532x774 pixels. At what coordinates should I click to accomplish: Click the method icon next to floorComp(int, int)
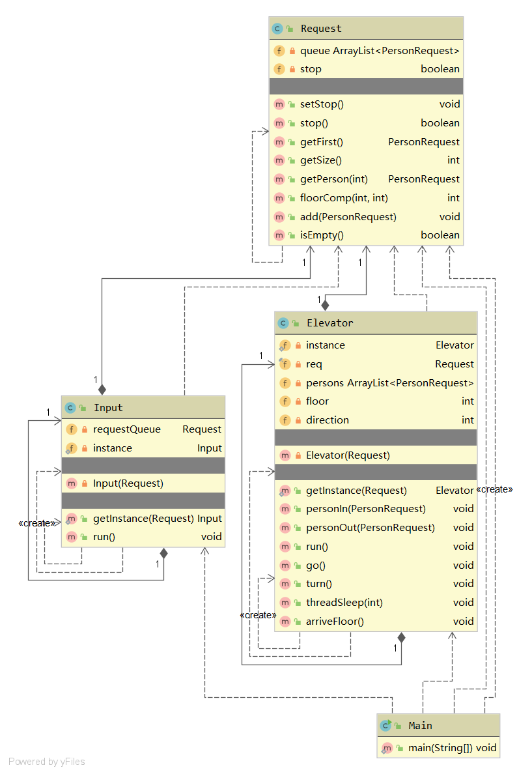pyautogui.click(x=279, y=198)
